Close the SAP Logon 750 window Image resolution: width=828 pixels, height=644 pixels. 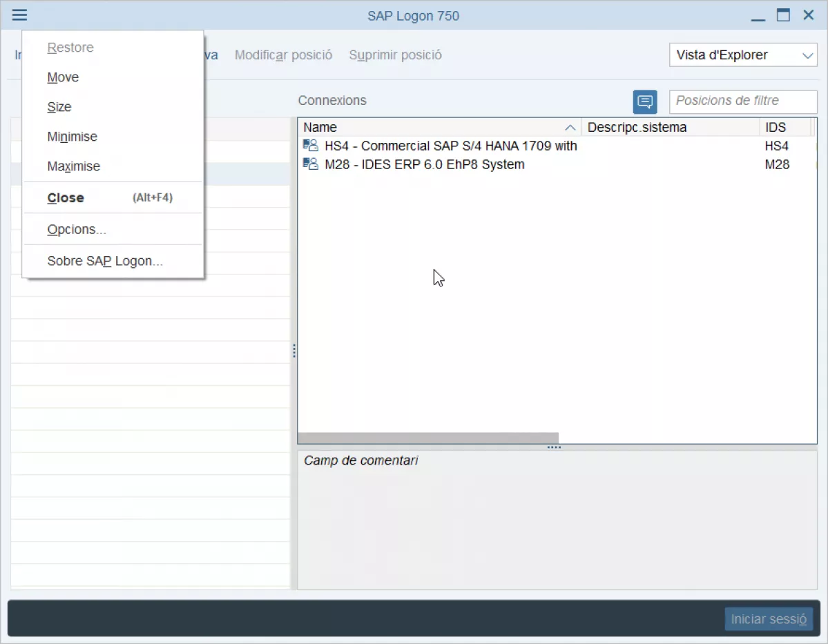click(x=809, y=14)
